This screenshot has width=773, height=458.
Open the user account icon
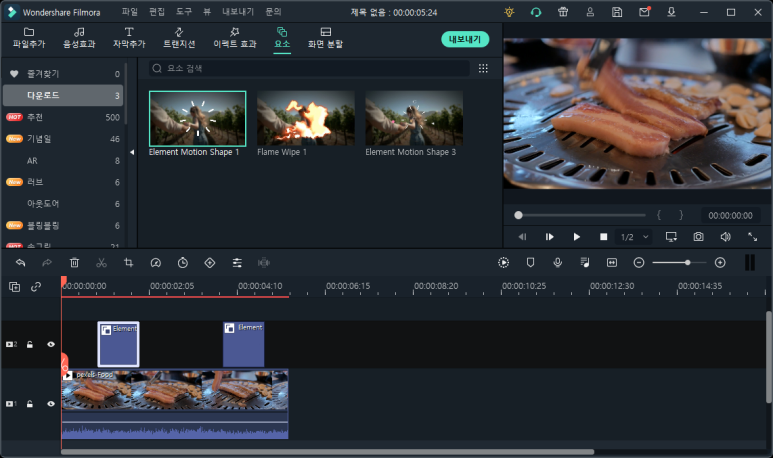tap(590, 12)
